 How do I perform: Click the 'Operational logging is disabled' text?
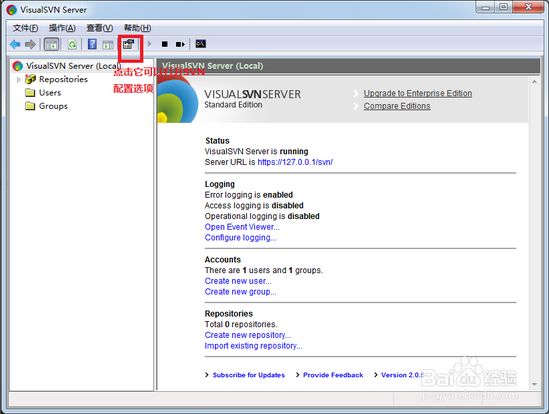tap(262, 216)
